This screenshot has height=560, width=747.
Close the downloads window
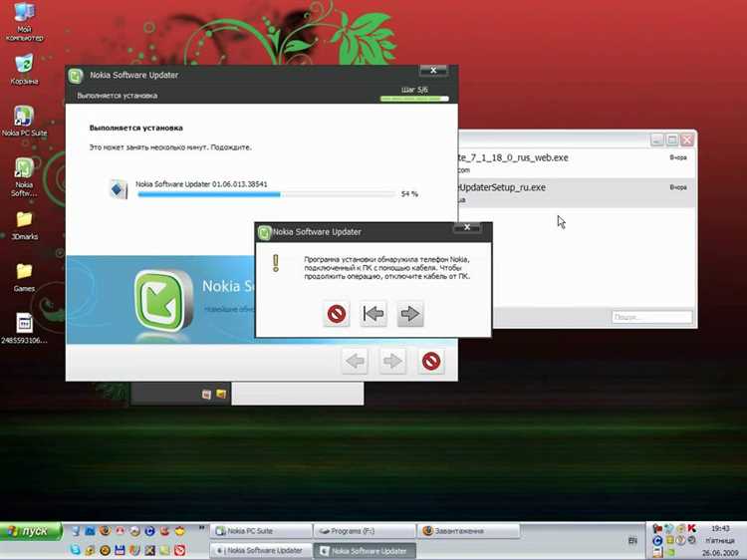click(687, 140)
